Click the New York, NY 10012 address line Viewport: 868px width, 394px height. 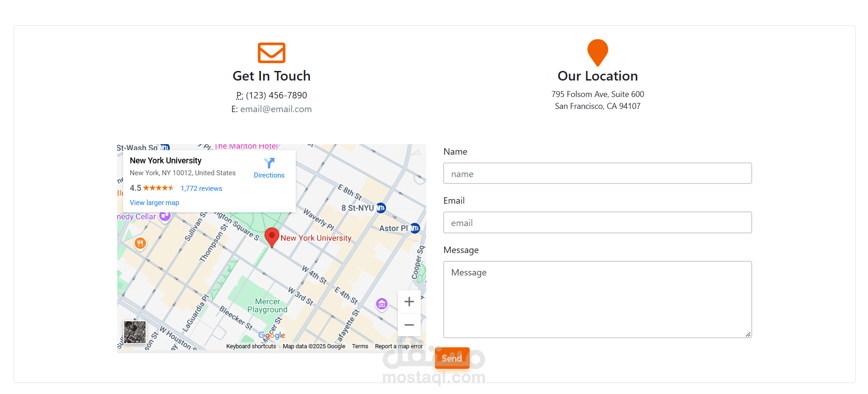183,173
